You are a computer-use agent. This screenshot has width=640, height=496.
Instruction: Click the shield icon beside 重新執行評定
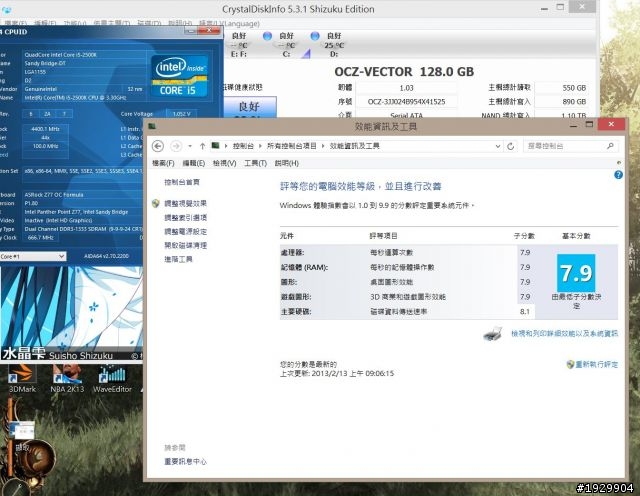click(x=571, y=364)
